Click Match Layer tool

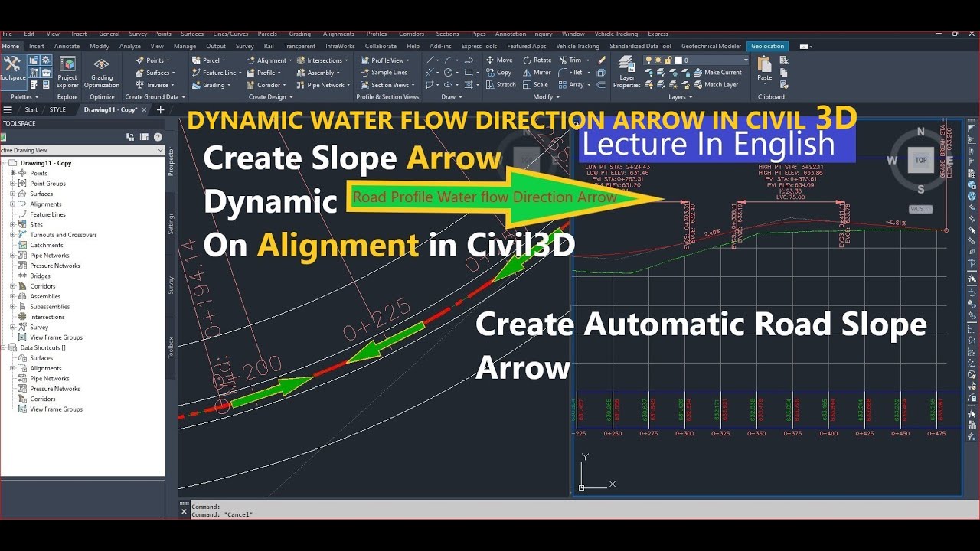point(715,85)
